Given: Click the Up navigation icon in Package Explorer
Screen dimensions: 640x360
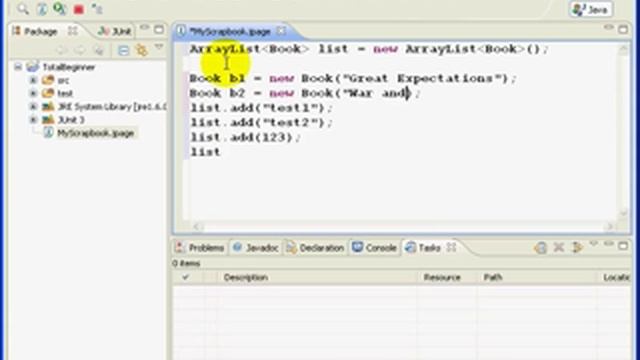Looking at the screenshot, I should [98, 50].
